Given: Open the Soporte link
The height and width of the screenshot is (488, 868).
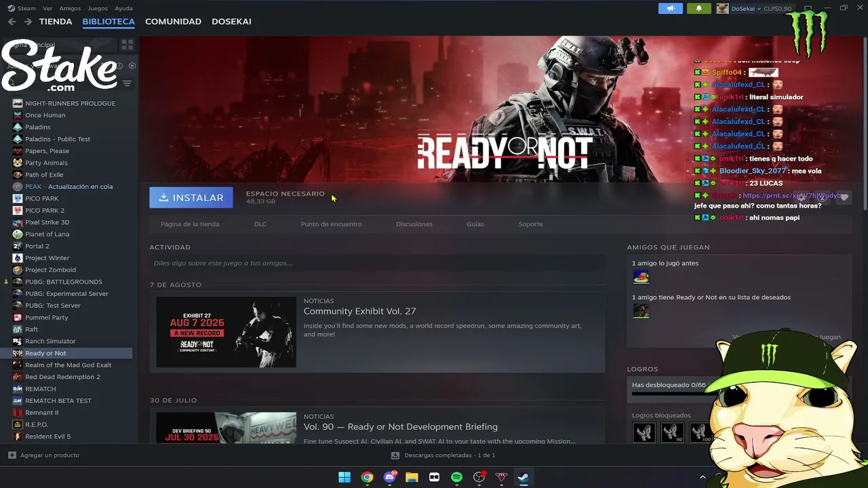Looking at the screenshot, I should tap(531, 224).
